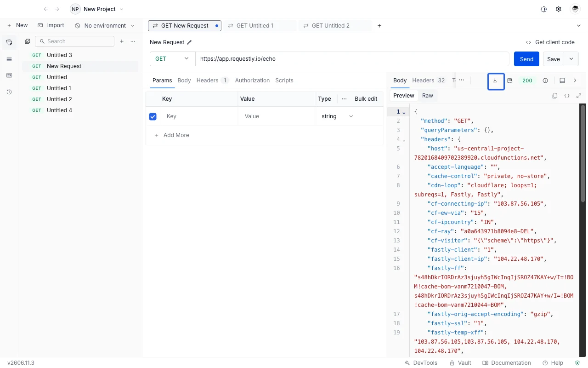Click the Send button
Screen dimensions: 588x368
point(526,59)
